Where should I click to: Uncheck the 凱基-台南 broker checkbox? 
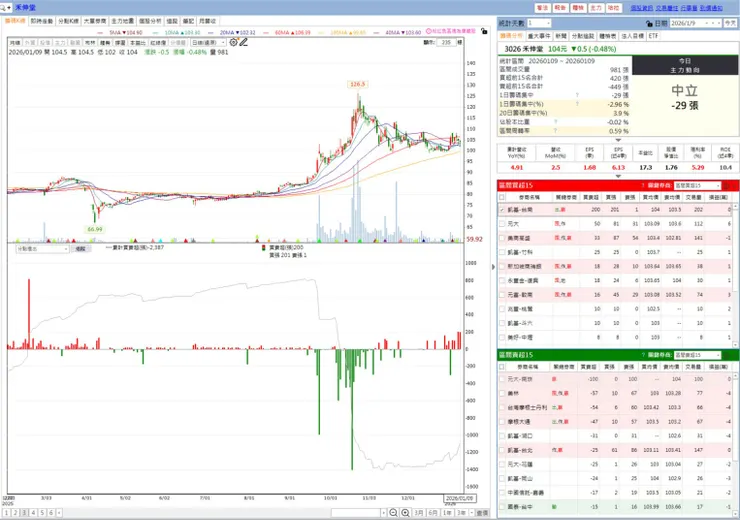502,210
